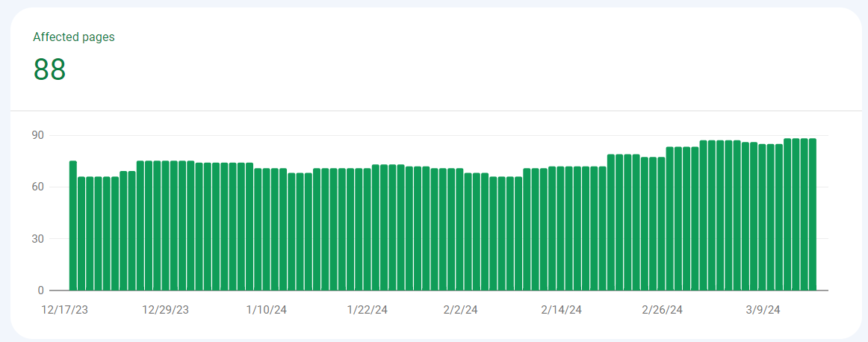Click the 0 y-axis value

click(41, 290)
